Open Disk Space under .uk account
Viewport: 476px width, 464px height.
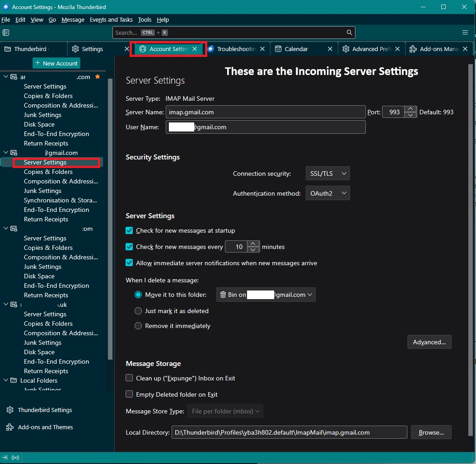coord(39,352)
